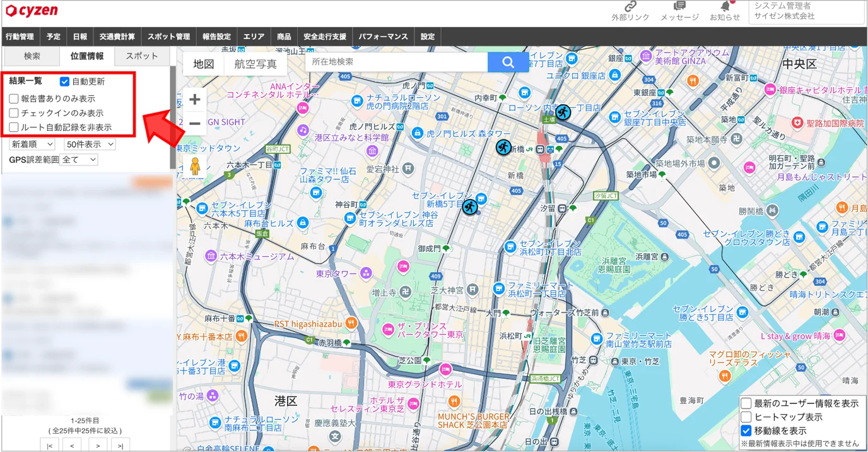The width and height of the screenshot is (868, 452).
Task: Click the Street View pegman icon
Action: [x=195, y=167]
